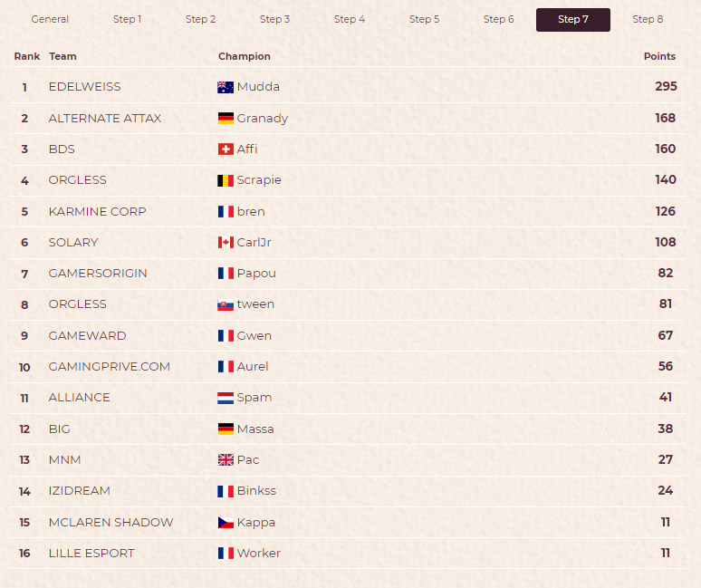
Task: Select team name IZIDREAM
Action: [x=79, y=491]
